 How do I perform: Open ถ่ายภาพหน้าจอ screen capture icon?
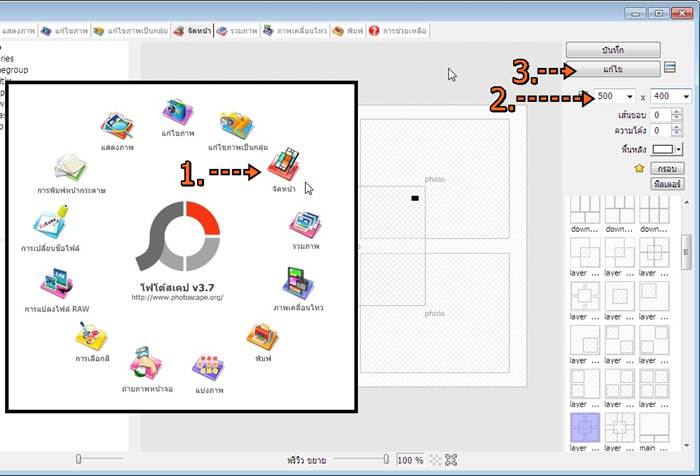(146, 363)
